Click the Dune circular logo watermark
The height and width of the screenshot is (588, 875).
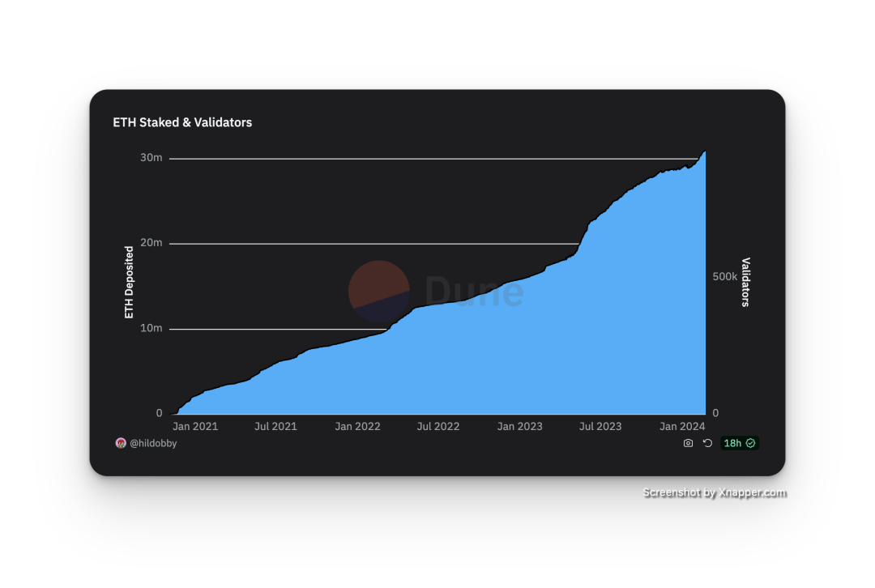[378, 292]
